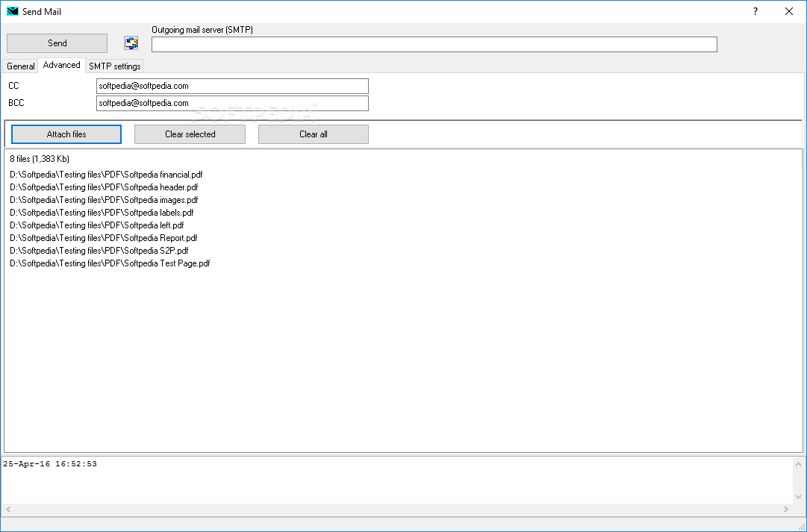Viewport: 807px width, 532px height.
Task: Click Clear selected button
Action: tap(190, 134)
